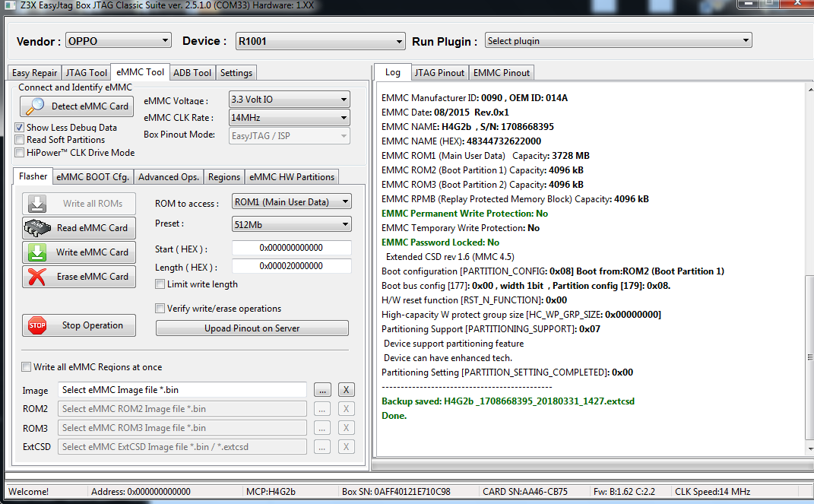814x504 pixels.
Task: Clear the ROM2 image path with X
Action: pyautogui.click(x=347, y=409)
